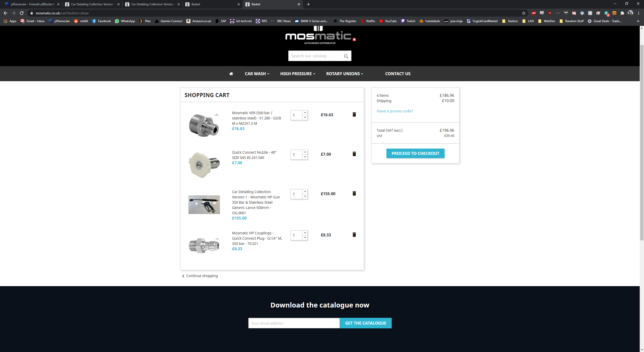The width and height of the screenshot is (644, 352).
Task: Increase quantity of Car Detailing Collection
Action: click(x=305, y=192)
